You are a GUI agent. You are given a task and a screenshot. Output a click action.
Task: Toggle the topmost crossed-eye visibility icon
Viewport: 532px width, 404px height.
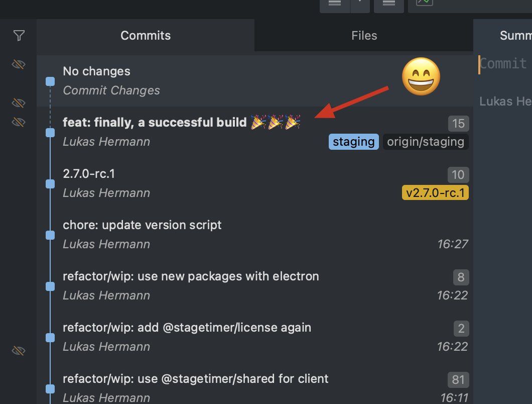pos(19,64)
